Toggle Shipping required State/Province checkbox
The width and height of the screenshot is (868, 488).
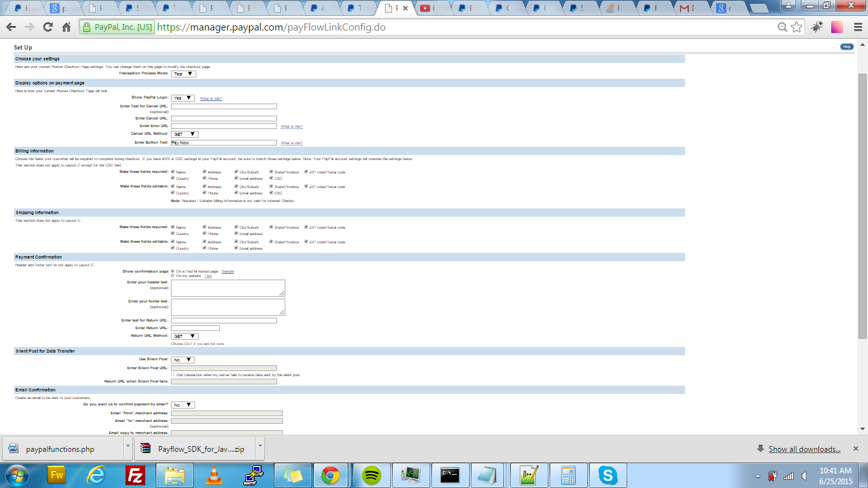[271, 227]
